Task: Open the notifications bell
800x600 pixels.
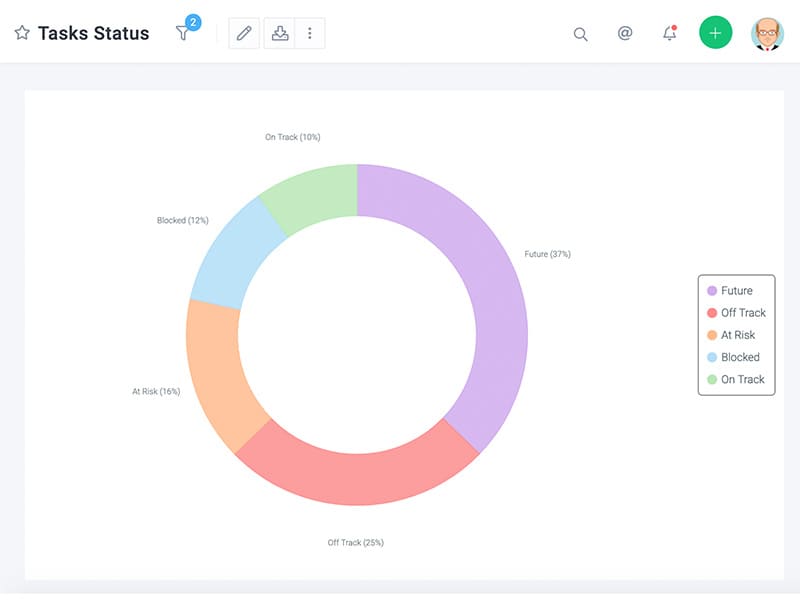Action: 670,34
